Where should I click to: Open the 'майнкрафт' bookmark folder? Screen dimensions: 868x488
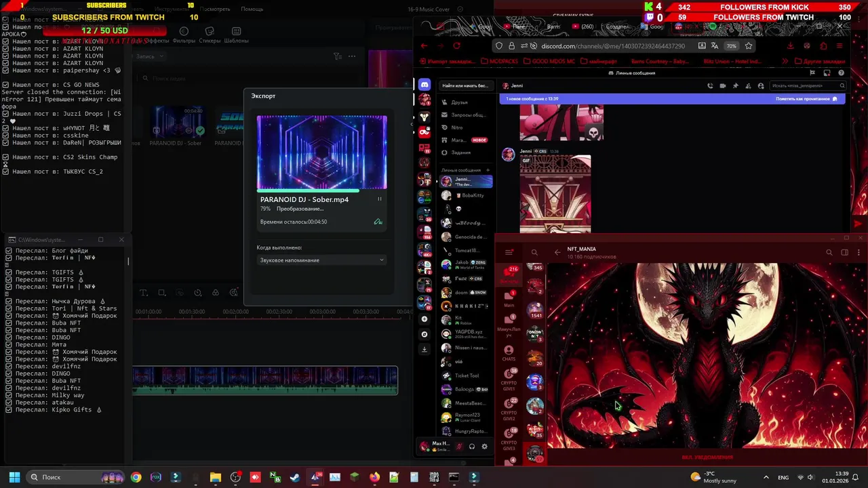point(598,62)
